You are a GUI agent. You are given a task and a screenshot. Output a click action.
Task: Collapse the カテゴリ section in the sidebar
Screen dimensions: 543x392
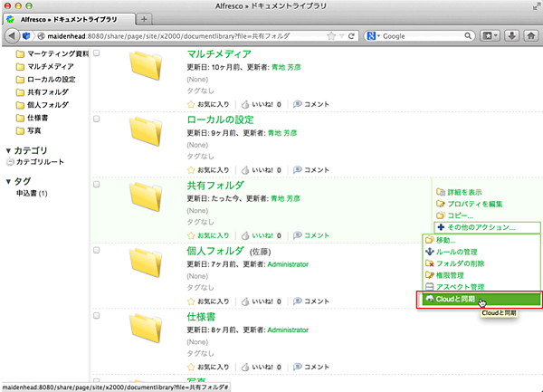click(x=9, y=150)
